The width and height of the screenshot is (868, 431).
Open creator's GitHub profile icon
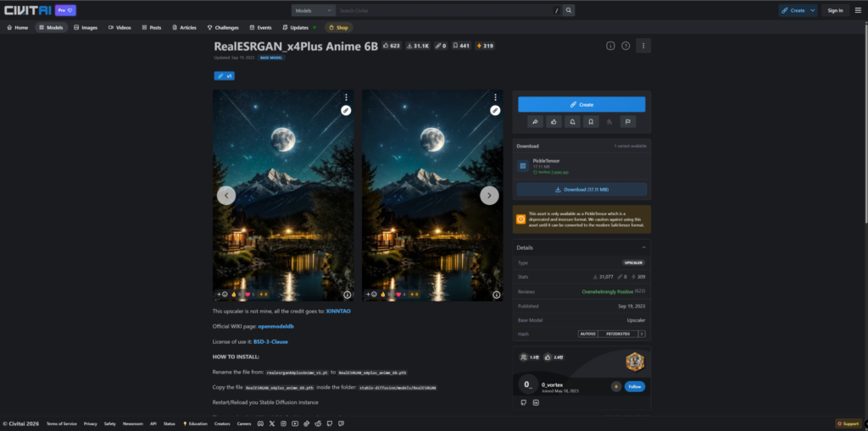(x=524, y=402)
